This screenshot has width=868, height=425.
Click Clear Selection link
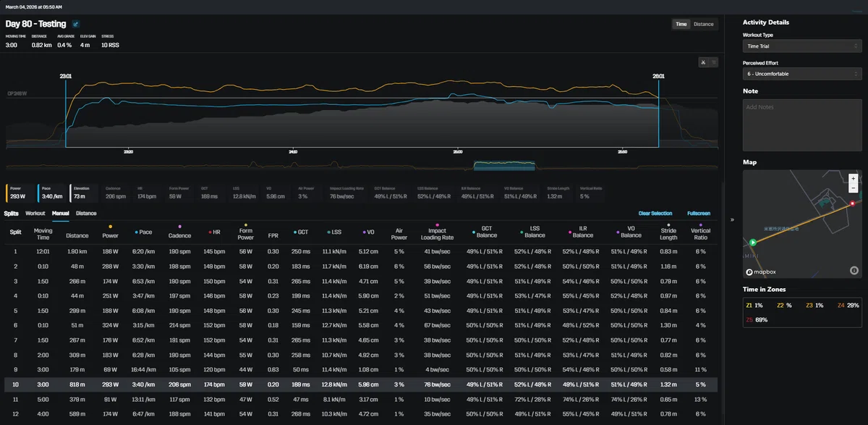(655, 214)
